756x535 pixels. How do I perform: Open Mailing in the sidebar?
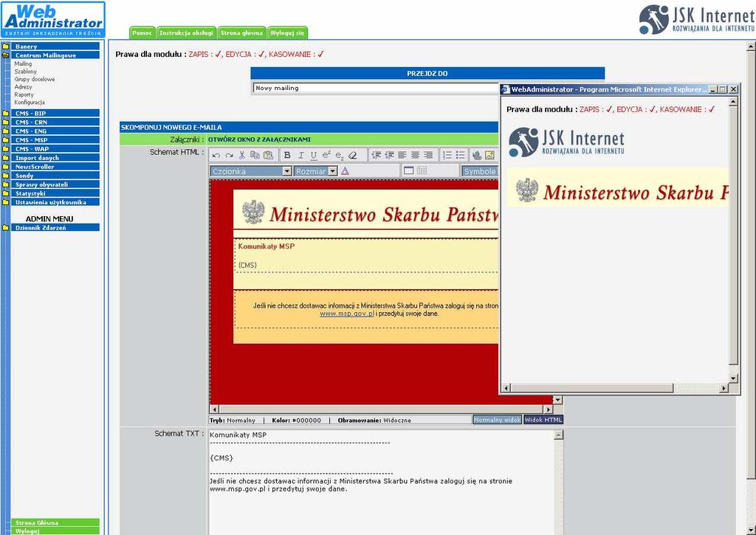click(23, 63)
